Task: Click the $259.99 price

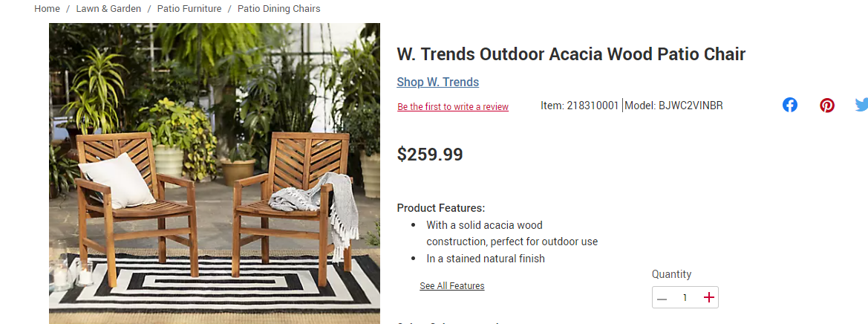Action: pyautogui.click(x=430, y=155)
